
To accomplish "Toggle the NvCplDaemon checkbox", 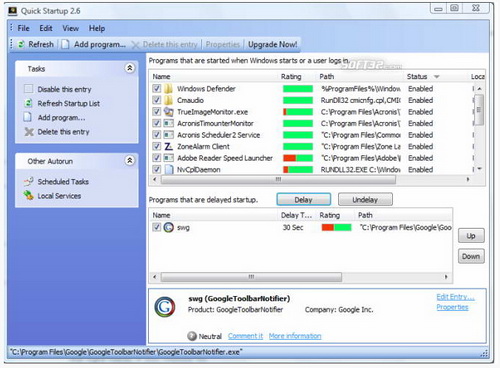I will (157, 169).
